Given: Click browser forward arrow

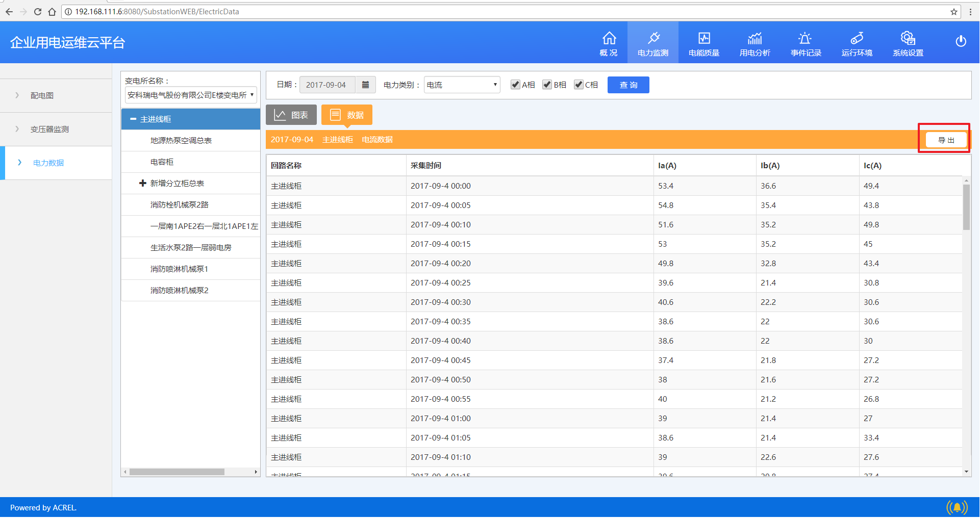Looking at the screenshot, I should 23,12.
